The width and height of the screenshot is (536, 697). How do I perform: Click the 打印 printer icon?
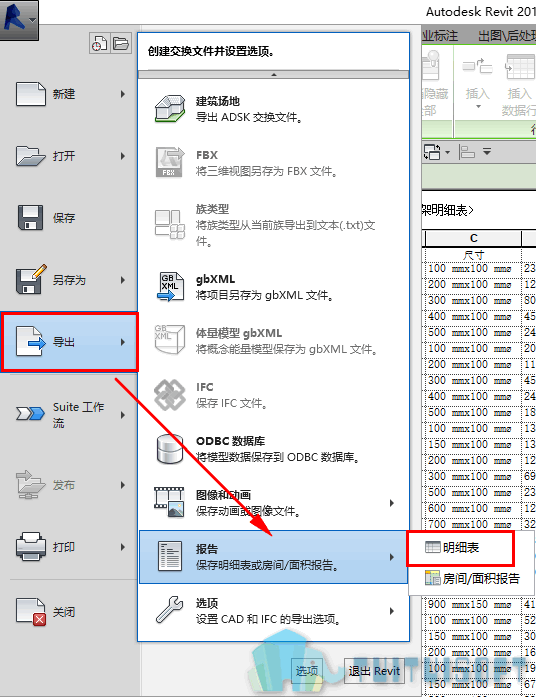[x=31, y=547]
